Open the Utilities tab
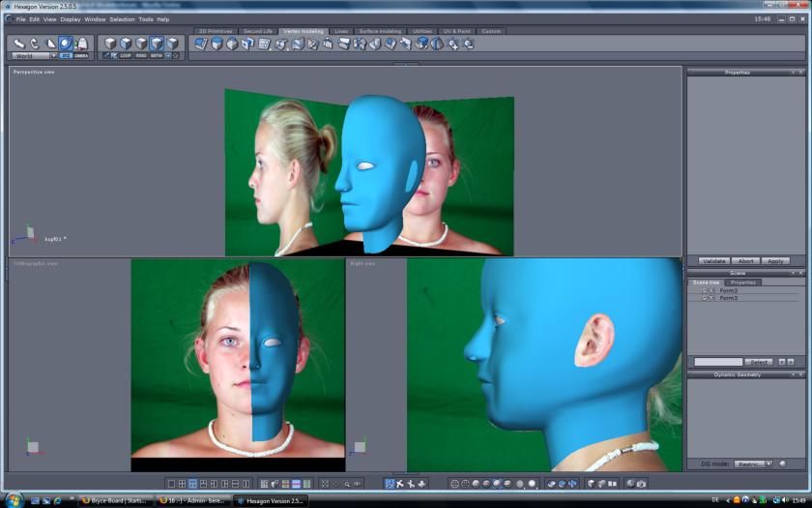Image resolution: width=812 pixels, height=508 pixels. tap(422, 31)
